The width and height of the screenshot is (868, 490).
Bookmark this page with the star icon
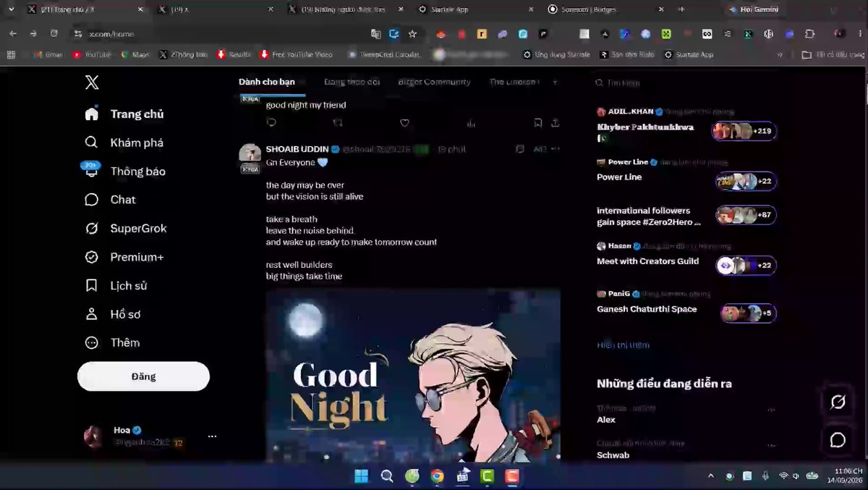point(412,33)
